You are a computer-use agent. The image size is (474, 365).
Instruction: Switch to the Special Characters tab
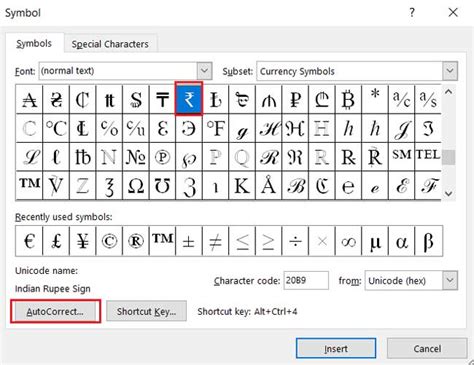110,44
